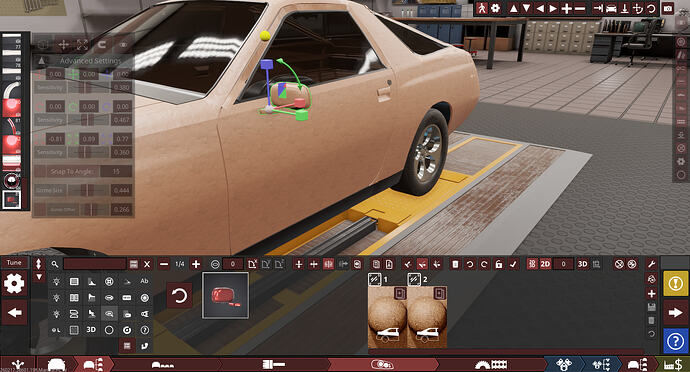690x372 pixels.
Task: Open the question-mark misc category
Action: [144, 330]
